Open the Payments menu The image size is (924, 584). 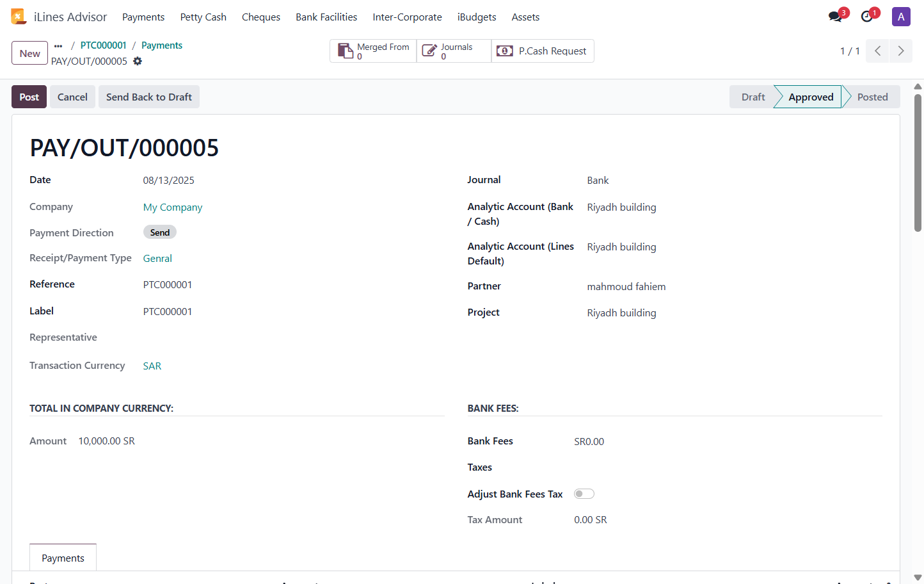(143, 17)
